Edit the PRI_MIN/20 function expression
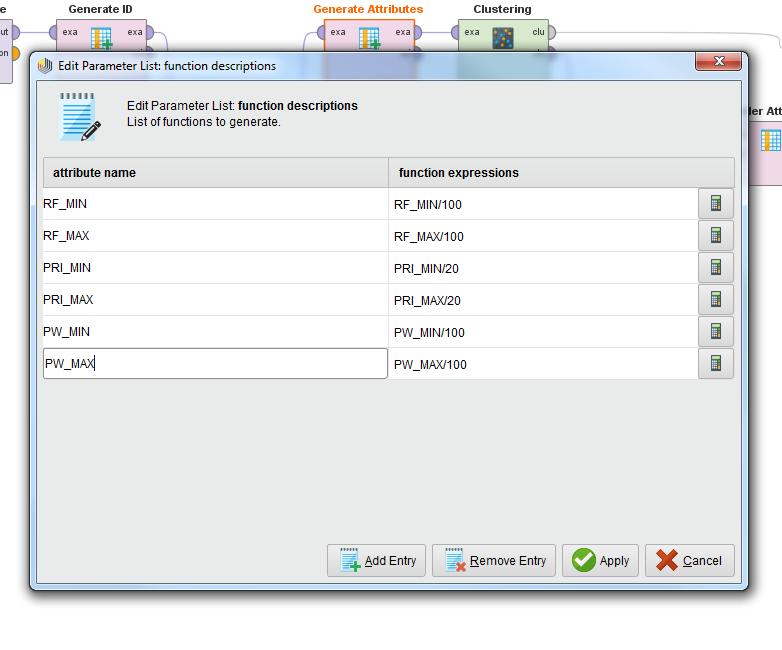The width and height of the screenshot is (782, 650). click(x=543, y=268)
